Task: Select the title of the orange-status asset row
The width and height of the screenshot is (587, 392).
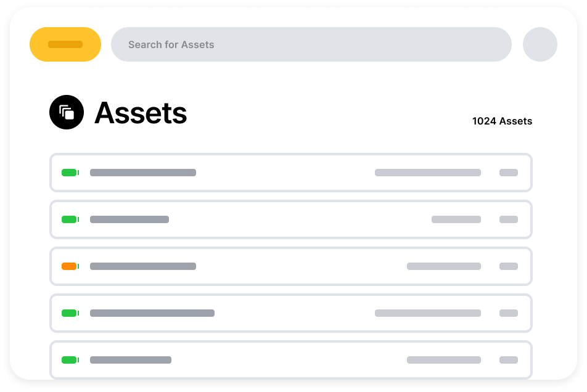Action: (143, 266)
